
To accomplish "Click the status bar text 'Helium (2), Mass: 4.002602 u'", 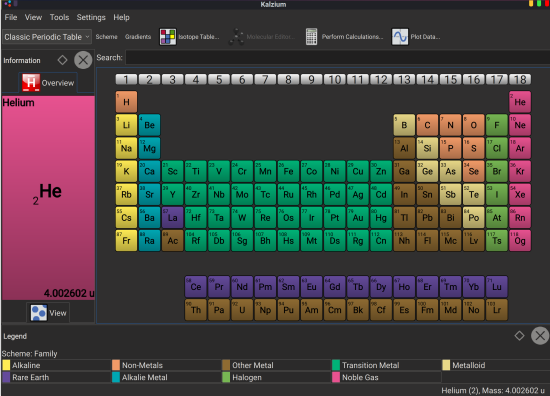I will (x=493, y=390).
